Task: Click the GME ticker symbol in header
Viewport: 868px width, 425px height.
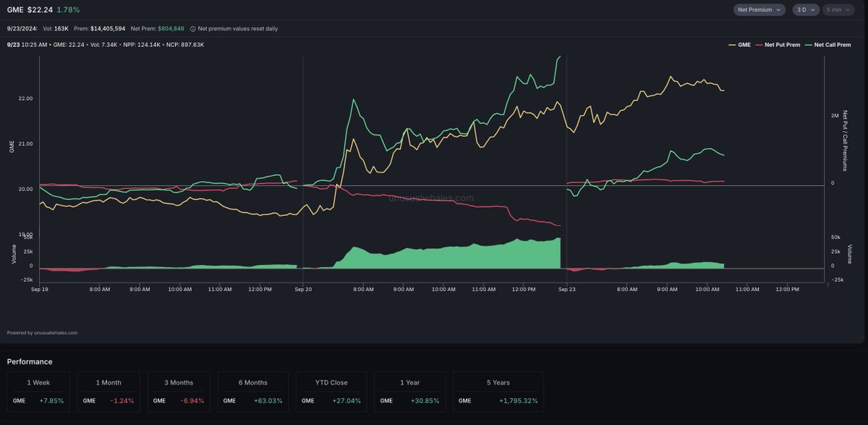Action: coord(15,9)
